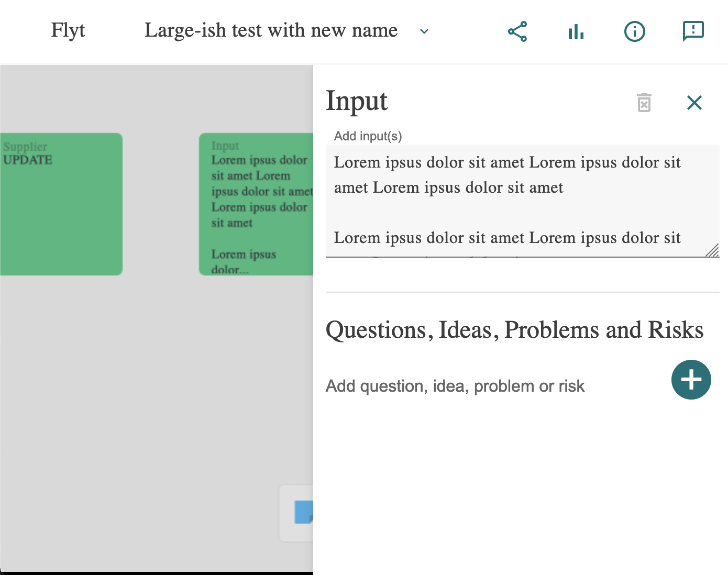Add a question with the plus button
Viewport: 728px width, 575px height.
coord(691,380)
